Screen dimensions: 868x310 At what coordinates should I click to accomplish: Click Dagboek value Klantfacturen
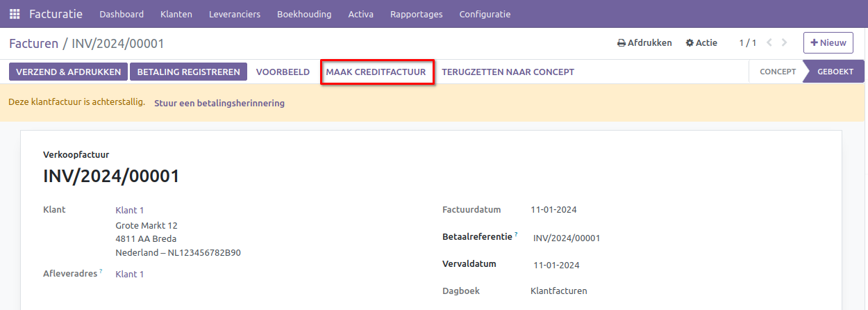click(x=559, y=291)
